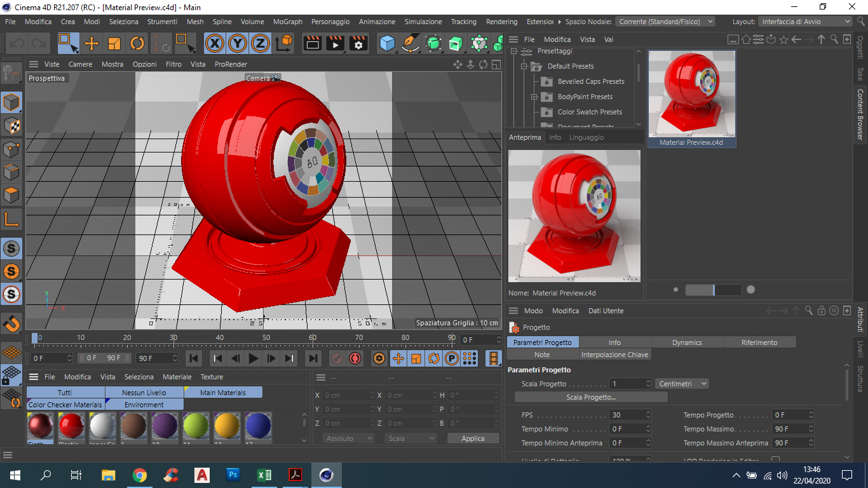868x488 pixels.
Task: Activate the Move tool in top toolbar
Action: [x=92, y=43]
